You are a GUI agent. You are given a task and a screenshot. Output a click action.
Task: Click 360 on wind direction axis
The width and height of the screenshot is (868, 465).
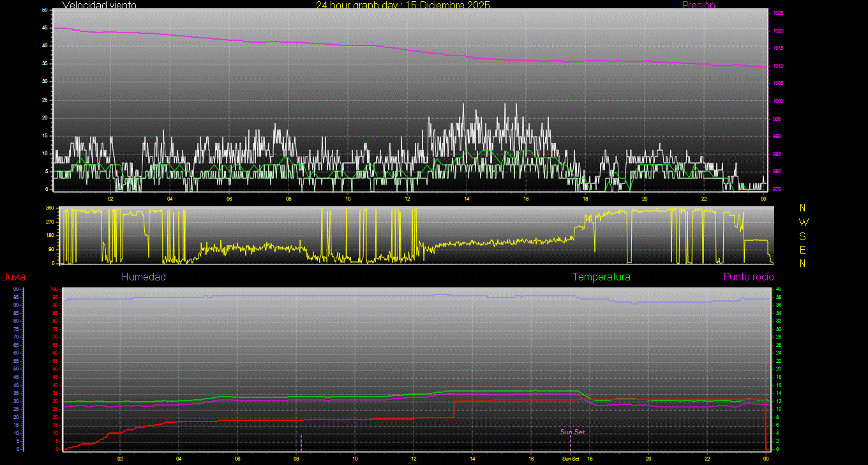[x=49, y=208]
